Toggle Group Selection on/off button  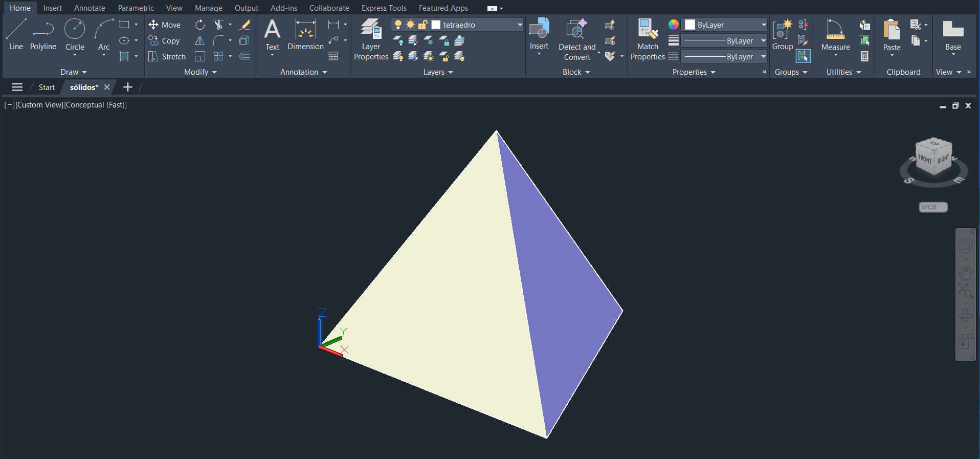tap(803, 56)
